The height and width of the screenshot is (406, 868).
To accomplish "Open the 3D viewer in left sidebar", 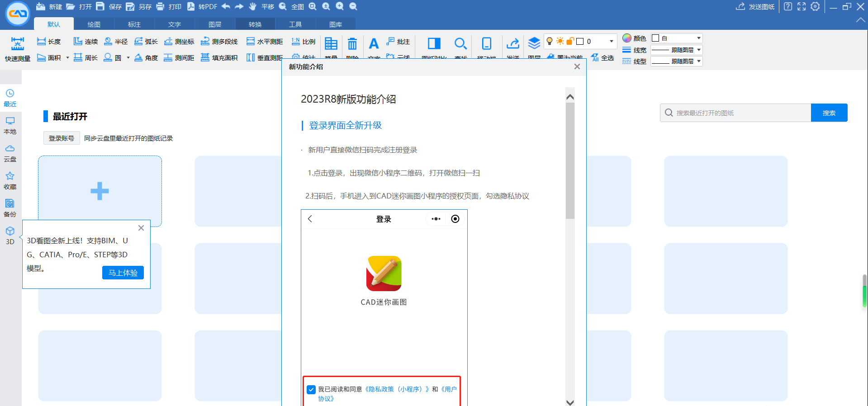I will (10, 235).
